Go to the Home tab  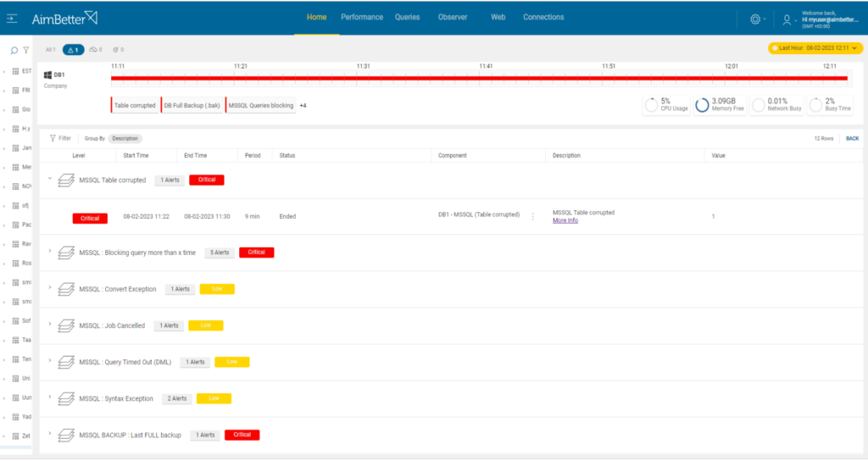pyautogui.click(x=317, y=17)
